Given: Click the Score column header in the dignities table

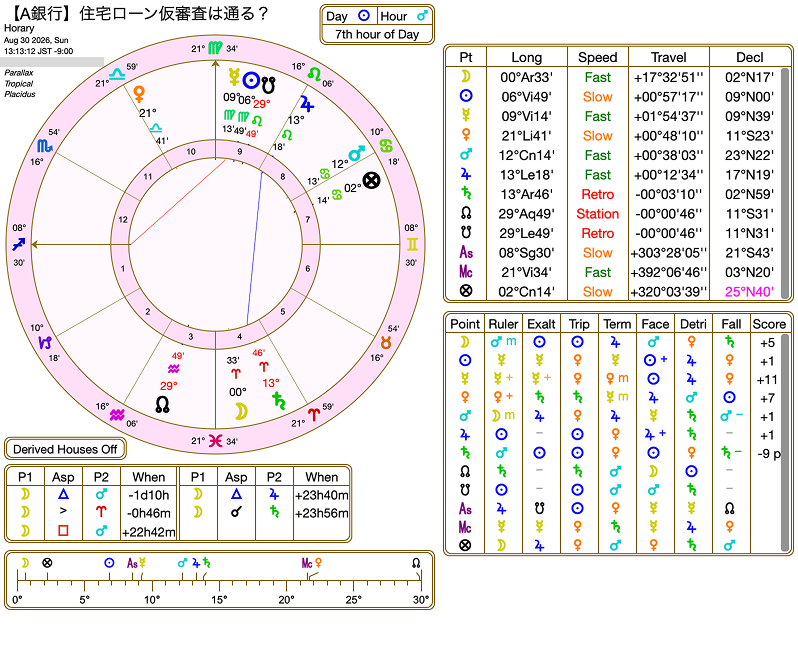Looking at the screenshot, I should click(769, 324).
